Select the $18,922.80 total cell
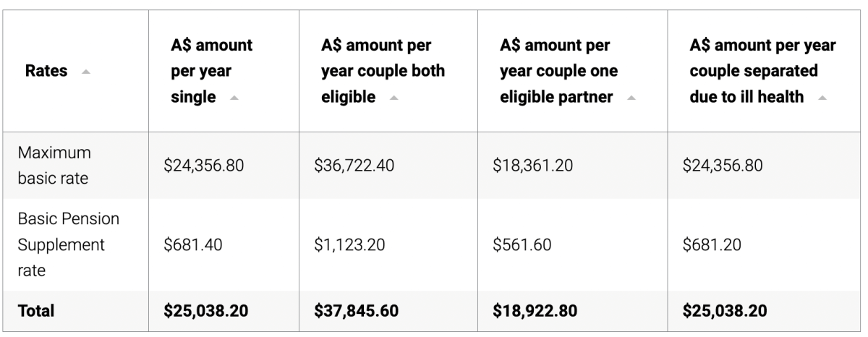 pyautogui.click(x=534, y=310)
